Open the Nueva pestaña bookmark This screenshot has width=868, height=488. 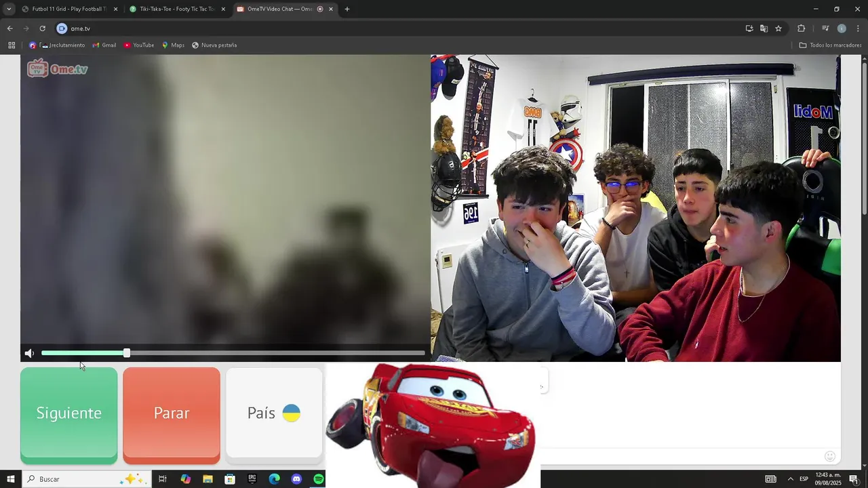[214, 45]
